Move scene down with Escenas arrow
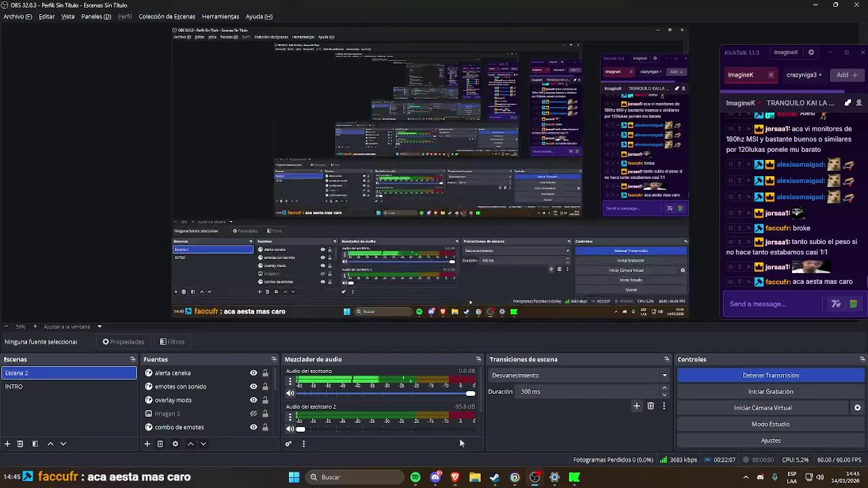The width and height of the screenshot is (868, 488). coord(63,444)
